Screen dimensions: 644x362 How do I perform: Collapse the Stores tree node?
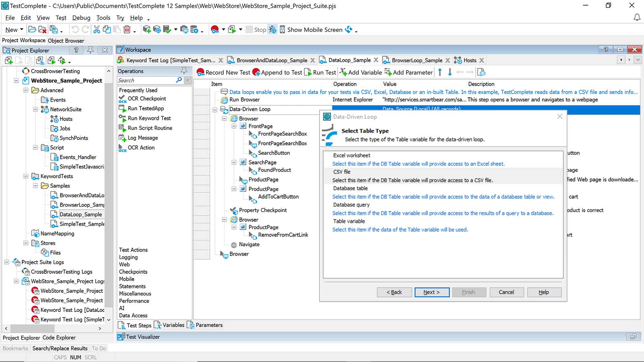click(26, 243)
